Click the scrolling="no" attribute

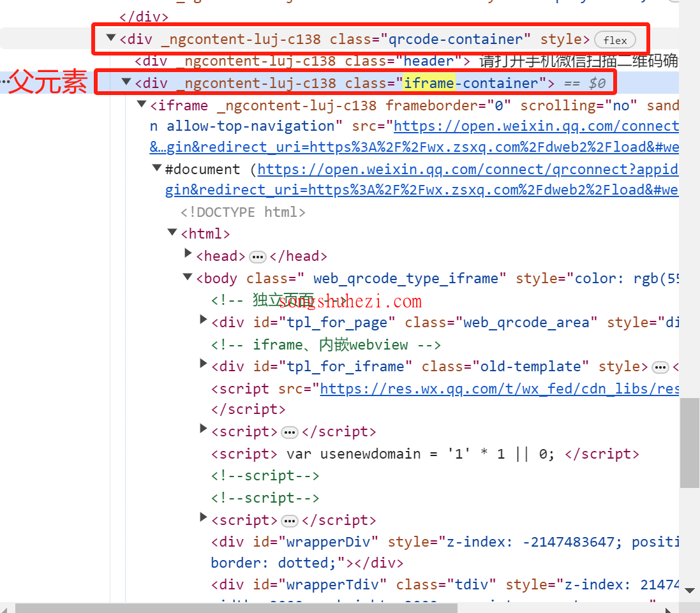pos(579,106)
